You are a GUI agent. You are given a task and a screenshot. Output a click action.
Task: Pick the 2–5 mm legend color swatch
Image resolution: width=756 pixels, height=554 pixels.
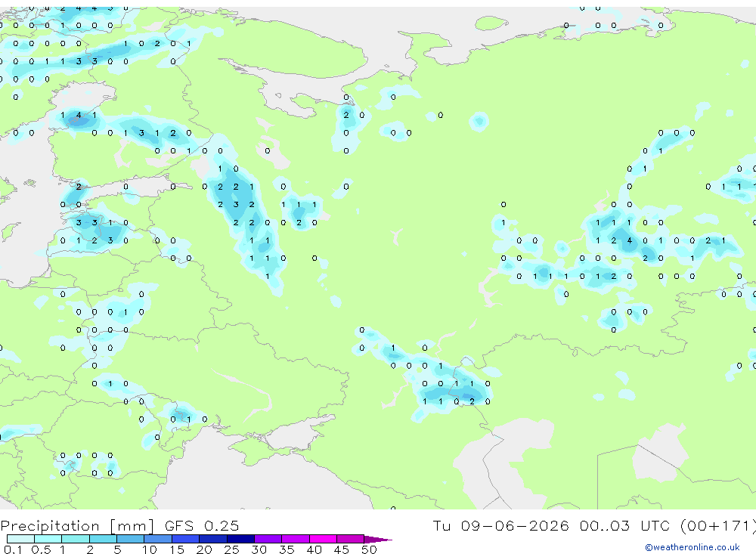tap(103, 539)
